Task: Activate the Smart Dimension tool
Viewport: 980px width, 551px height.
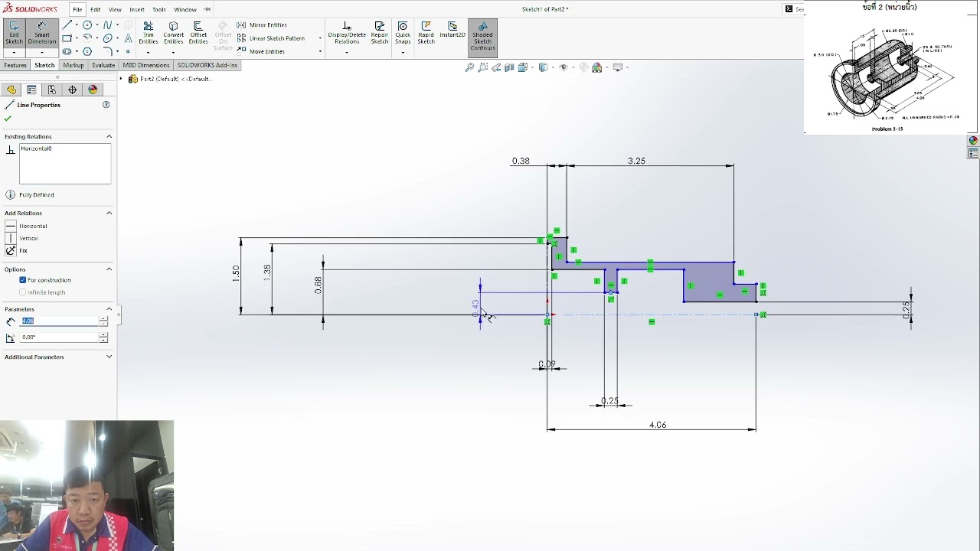Action: coord(42,33)
